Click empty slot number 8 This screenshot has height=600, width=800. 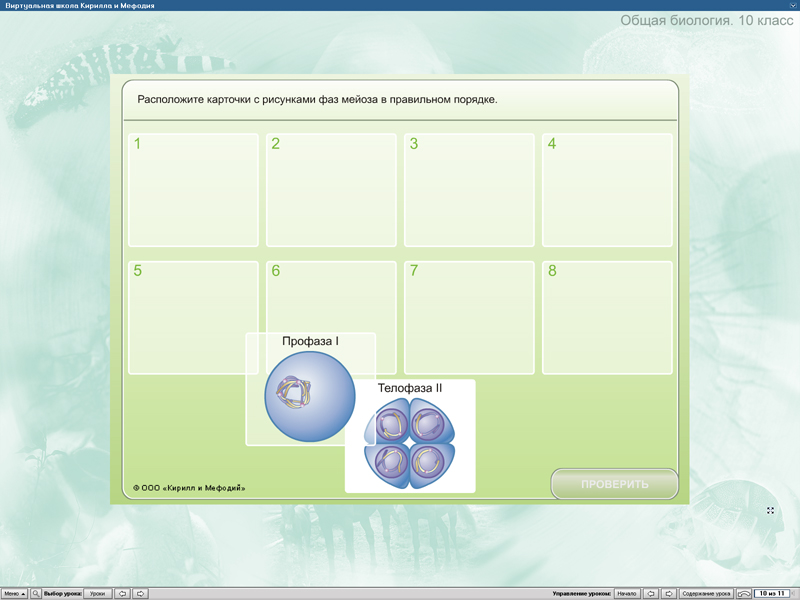click(x=607, y=318)
